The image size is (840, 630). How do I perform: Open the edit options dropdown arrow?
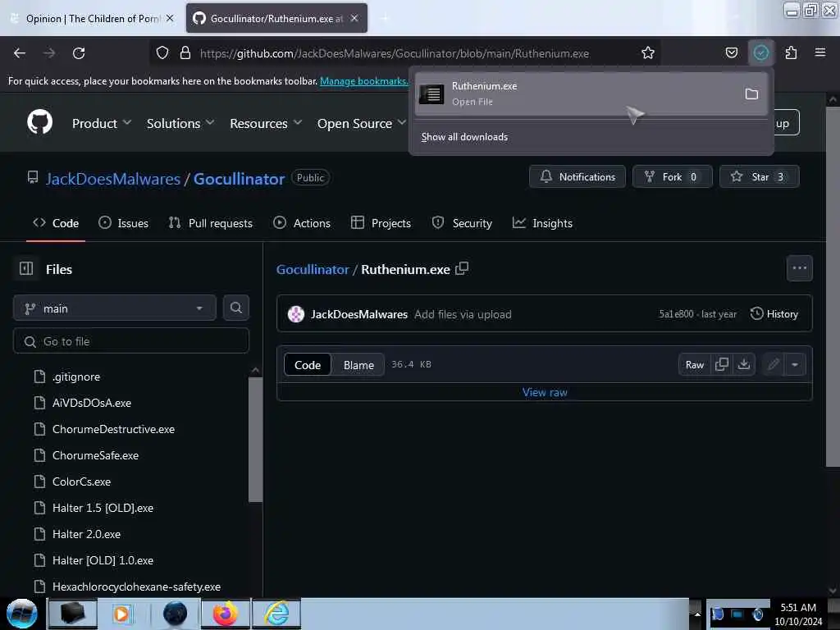(795, 365)
